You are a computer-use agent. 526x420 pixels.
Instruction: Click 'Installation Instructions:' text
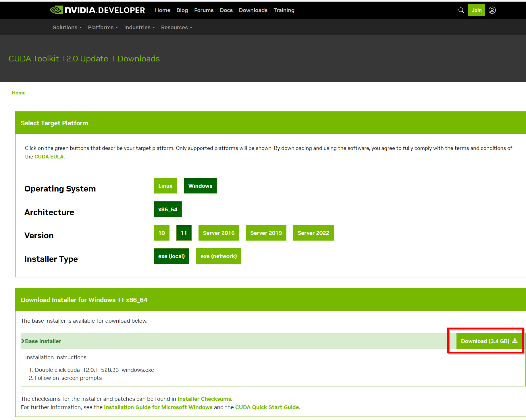point(57,357)
